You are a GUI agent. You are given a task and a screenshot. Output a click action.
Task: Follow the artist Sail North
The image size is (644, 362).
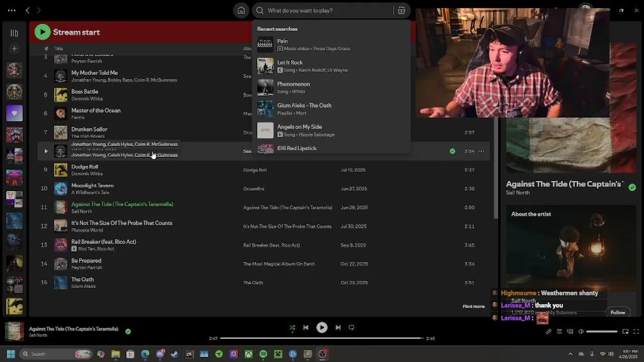pyautogui.click(x=618, y=312)
